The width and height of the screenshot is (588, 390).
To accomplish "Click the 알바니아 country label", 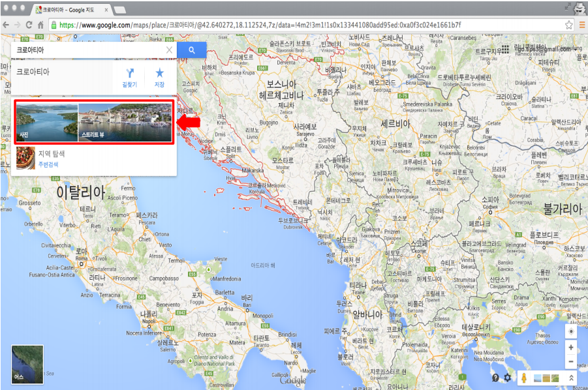I will (x=367, y=314).
